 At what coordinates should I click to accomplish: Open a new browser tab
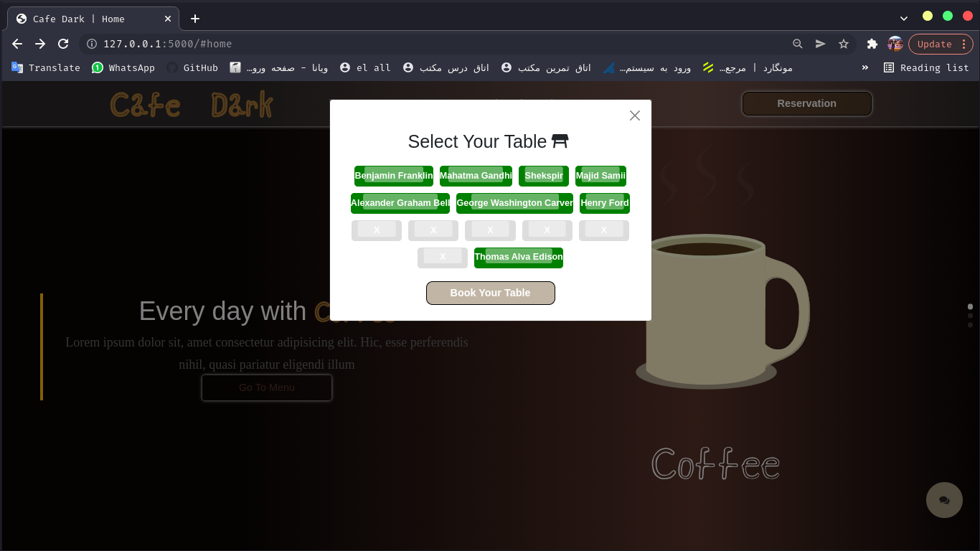pos(195,19)
